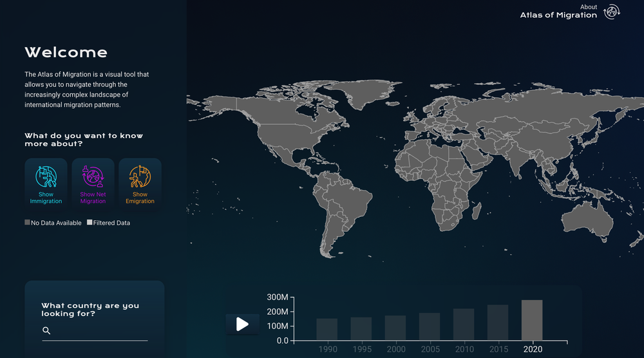Select the 2015 bar in chart
Viewport: 644px width, 358px height.
498,323
